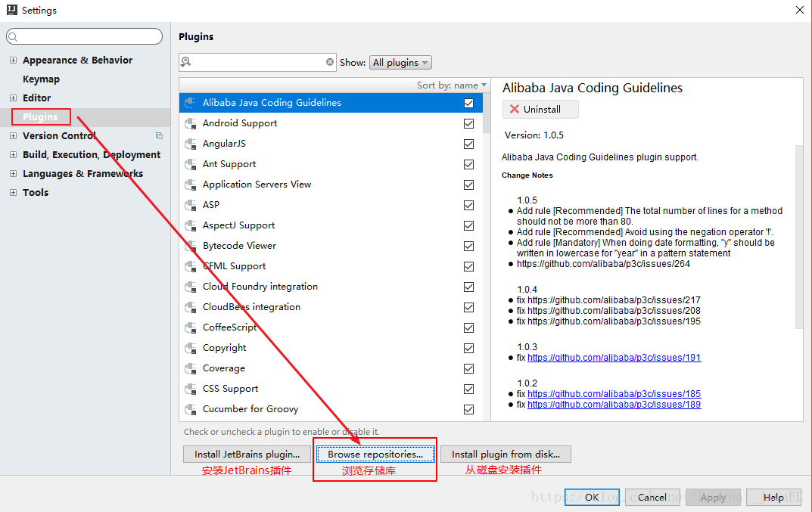Select the Copyright plugin row
This screenshot has width=812, height=512.
(331, 348)
